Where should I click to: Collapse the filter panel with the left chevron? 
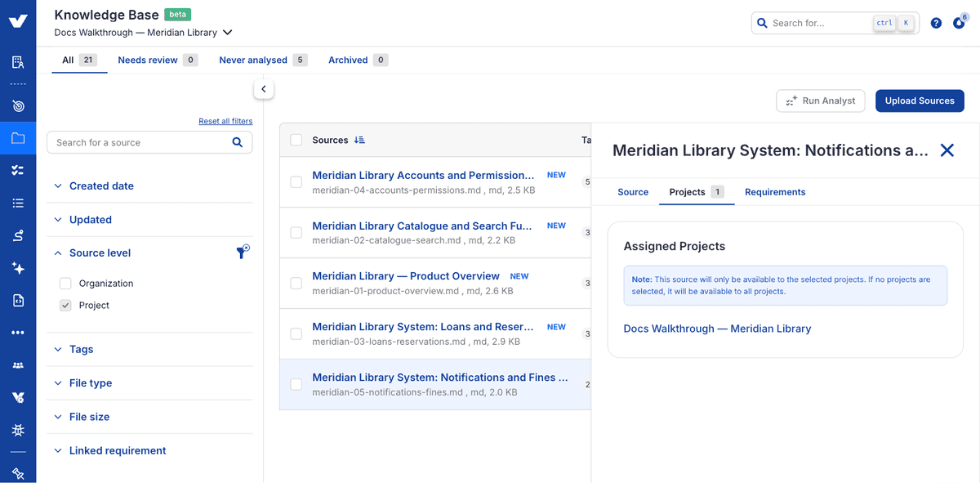pos(264,89)
